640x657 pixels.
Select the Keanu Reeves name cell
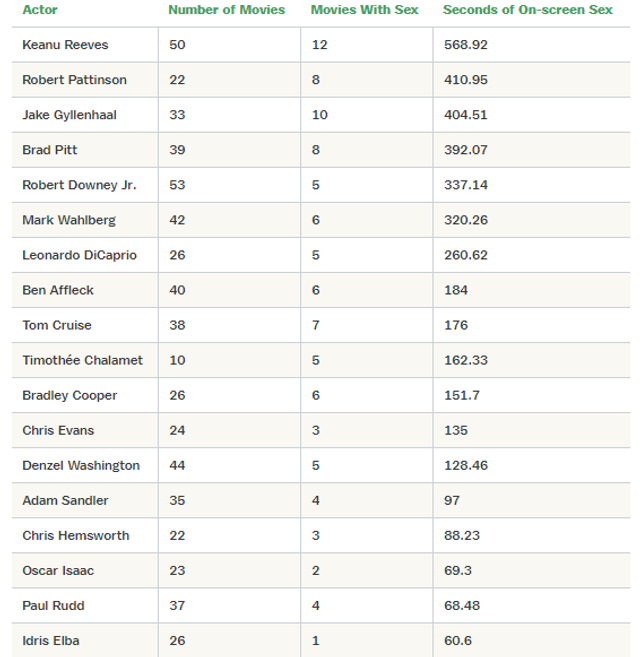point(65,45)
